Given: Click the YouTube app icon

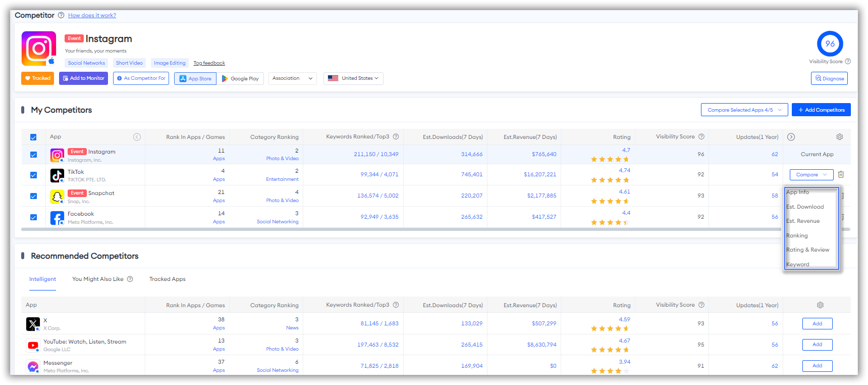Looking at the screenshot, I should click(x=33, y=345).
